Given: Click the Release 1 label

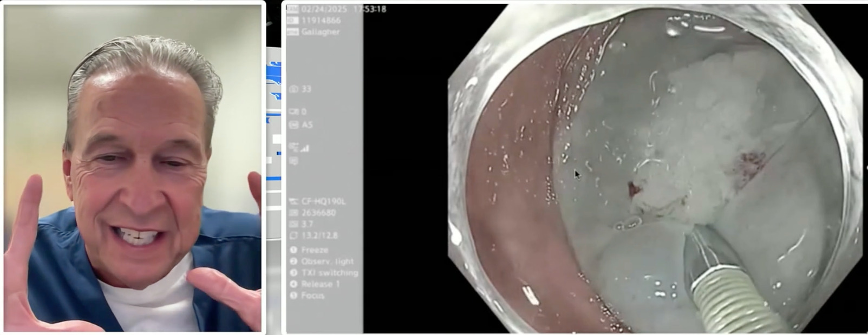Looking at the screenshot, I should coord(321,284).
